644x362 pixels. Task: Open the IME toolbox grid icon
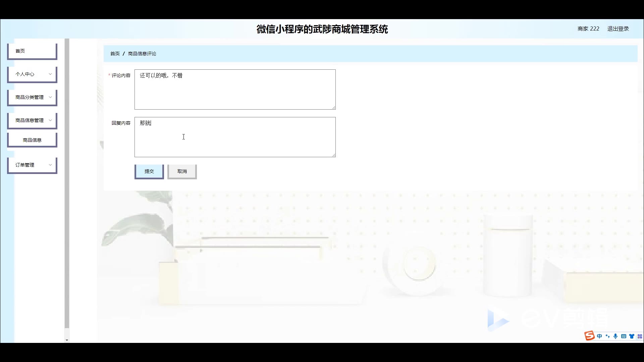point(640,336)
